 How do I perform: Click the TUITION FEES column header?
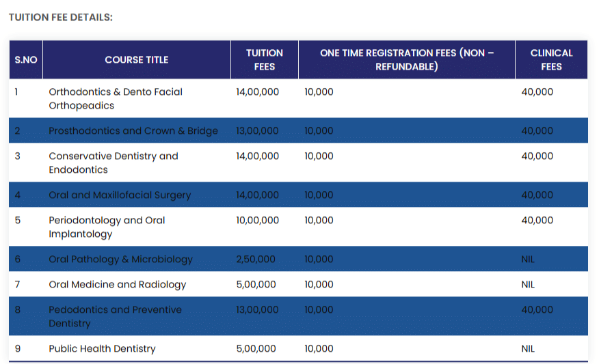pos(264,59)
